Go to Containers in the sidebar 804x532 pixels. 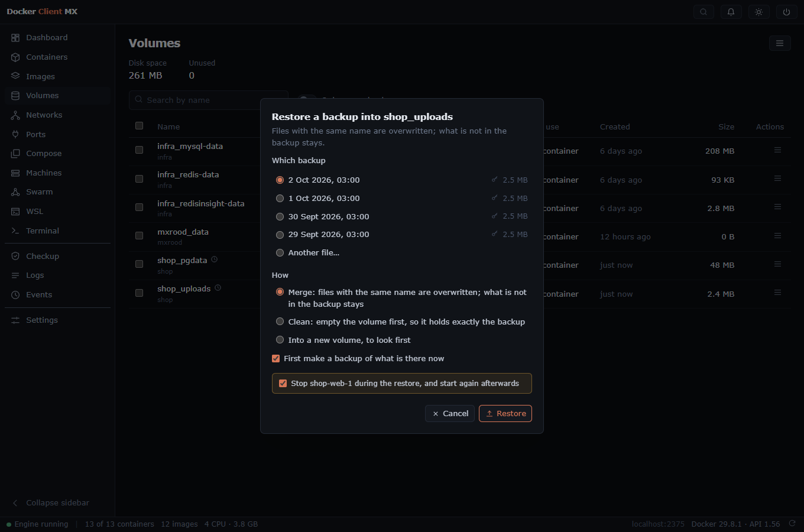[x=57, y=57]
